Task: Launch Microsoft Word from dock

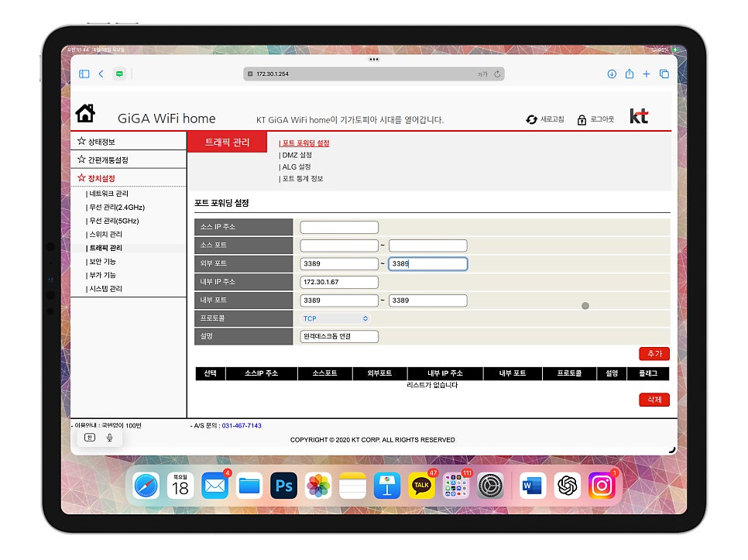Action: coord(533,486)
